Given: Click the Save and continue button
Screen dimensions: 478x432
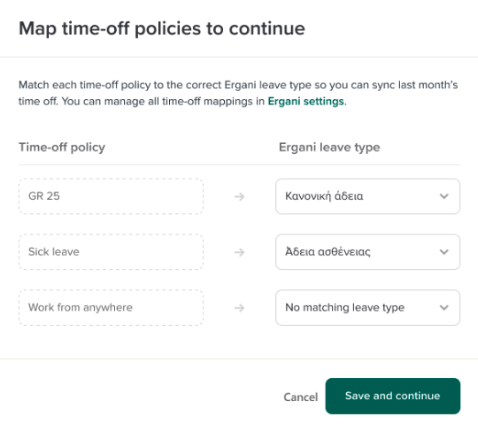Looking at the screenshot, I should (393, 396).
